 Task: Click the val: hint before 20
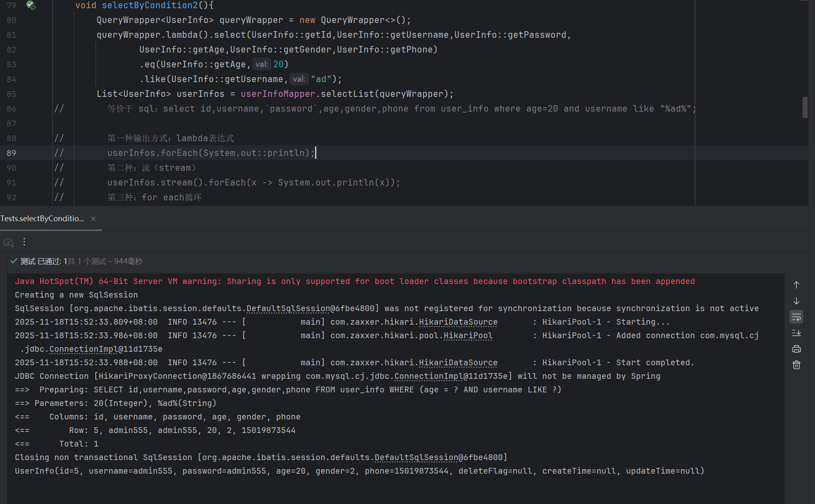click(x=261, y=64)
